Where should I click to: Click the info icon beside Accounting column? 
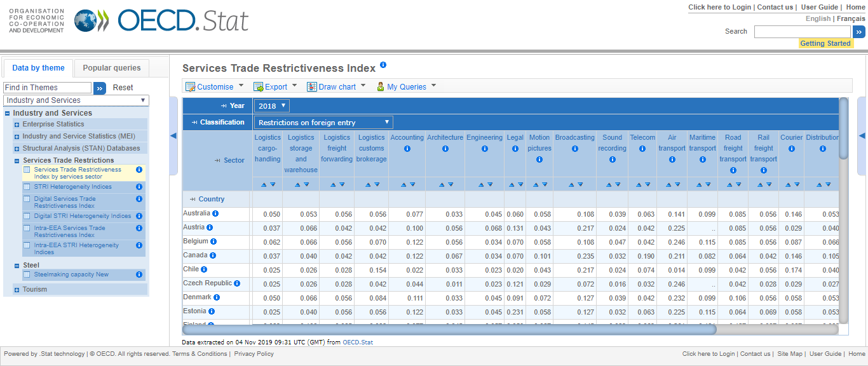coord(407,149)
